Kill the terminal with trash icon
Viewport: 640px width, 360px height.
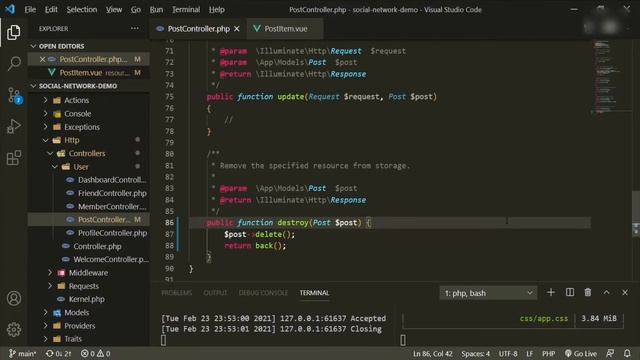pyautogui.click(x=588, y=292)
